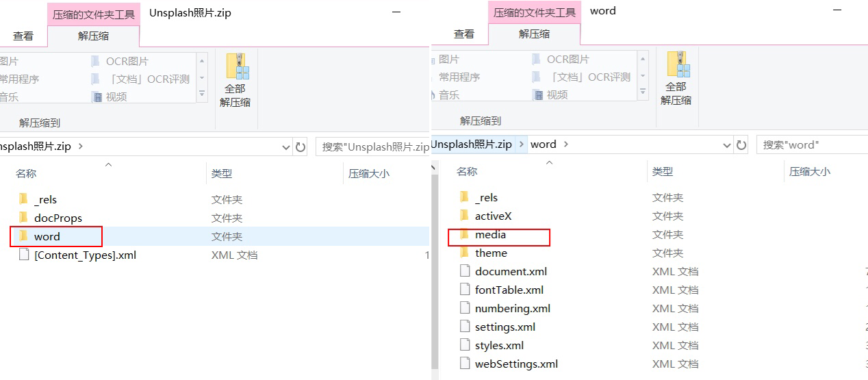
Task: Choose OCR图片 destination in word window
Action: [560, 59]
